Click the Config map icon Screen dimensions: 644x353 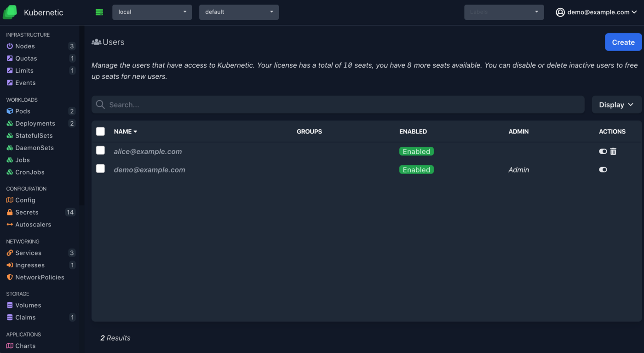tap(10, 200)
